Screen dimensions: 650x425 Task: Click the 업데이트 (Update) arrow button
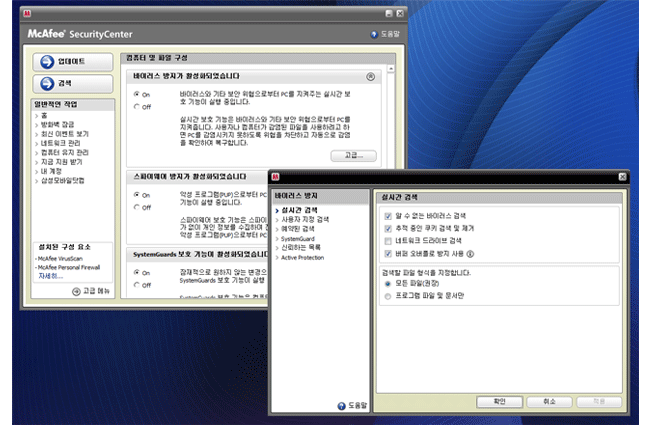[x=73, y=62]
